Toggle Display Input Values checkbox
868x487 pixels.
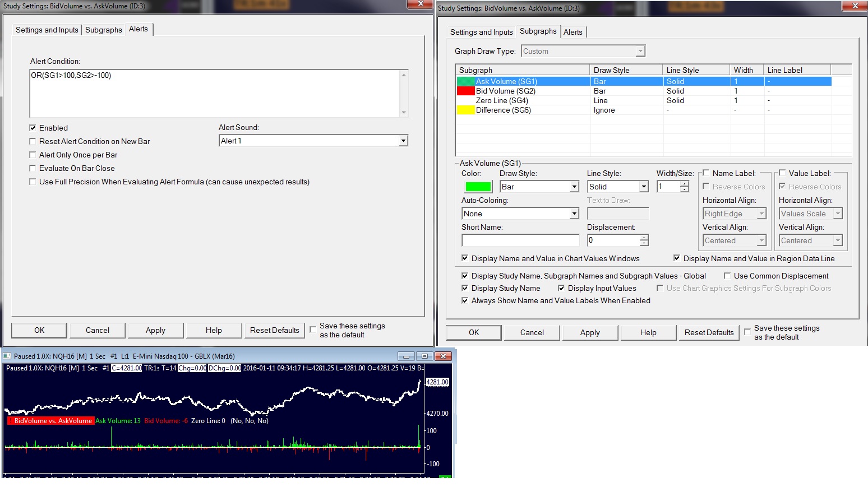click(x=561, y=288)
